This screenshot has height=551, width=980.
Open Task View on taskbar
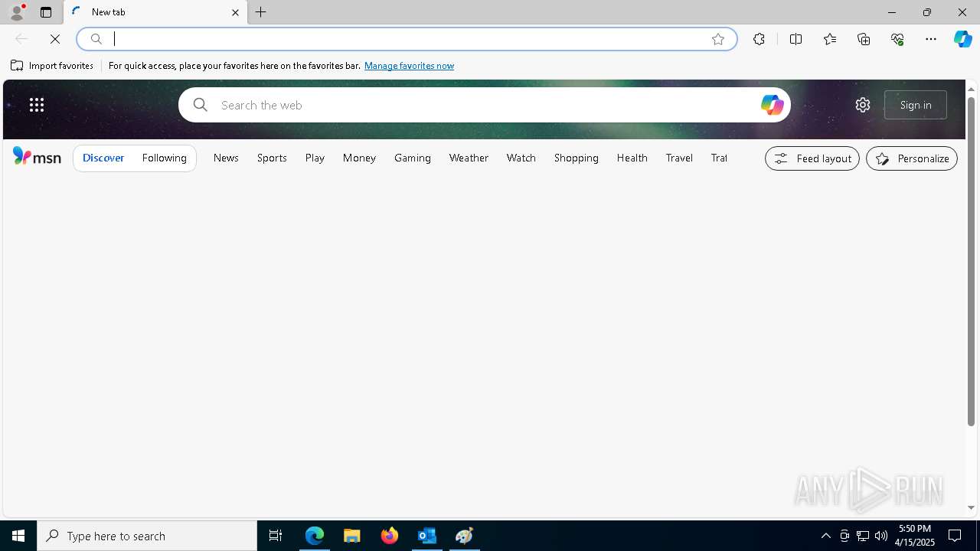pyautogui.click(x=276, y=536)
